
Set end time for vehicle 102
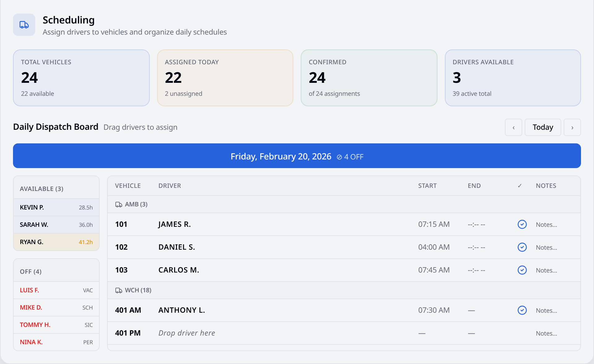click(476, 248)
